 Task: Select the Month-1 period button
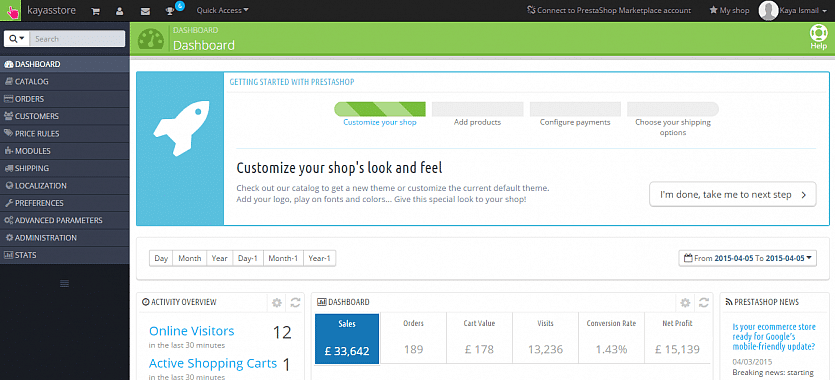283,258
